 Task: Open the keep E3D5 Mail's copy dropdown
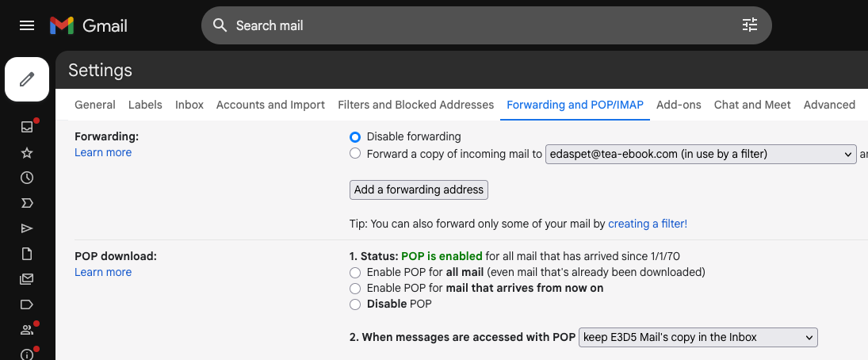tap(698, 337)
